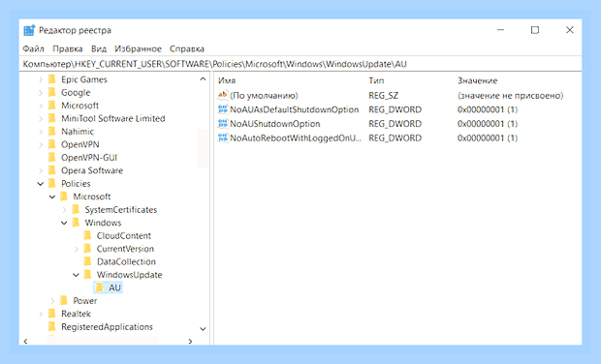Click the tree scroll up arrow
The height and width of the screenshot is (364, 601).
pos(203,79)
